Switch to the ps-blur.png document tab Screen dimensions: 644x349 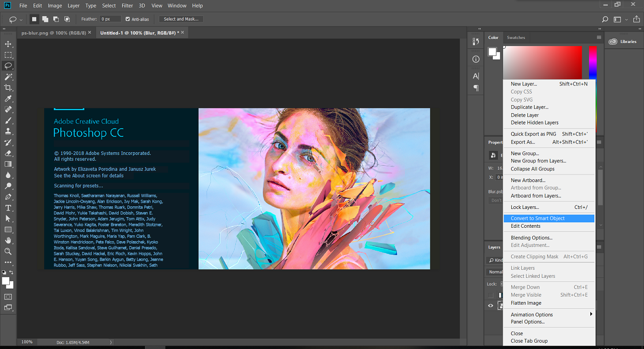click(x=54, y=33)
